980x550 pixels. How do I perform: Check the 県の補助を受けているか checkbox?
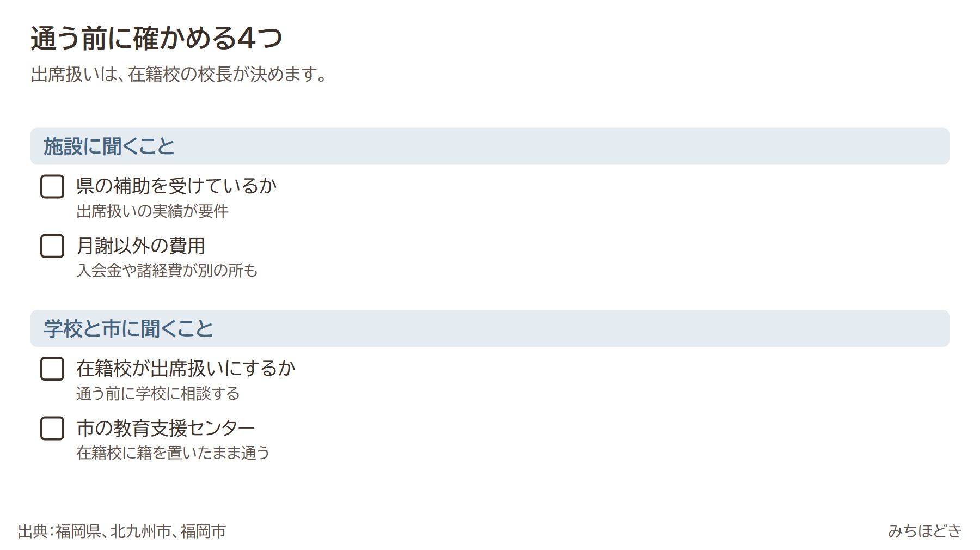click(x=52, y=187)
